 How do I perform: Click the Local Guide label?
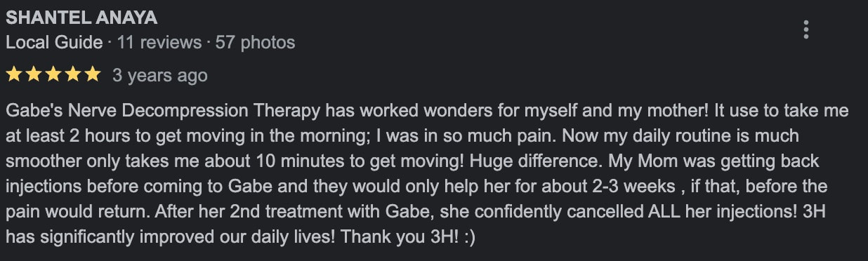pos(54,42)
